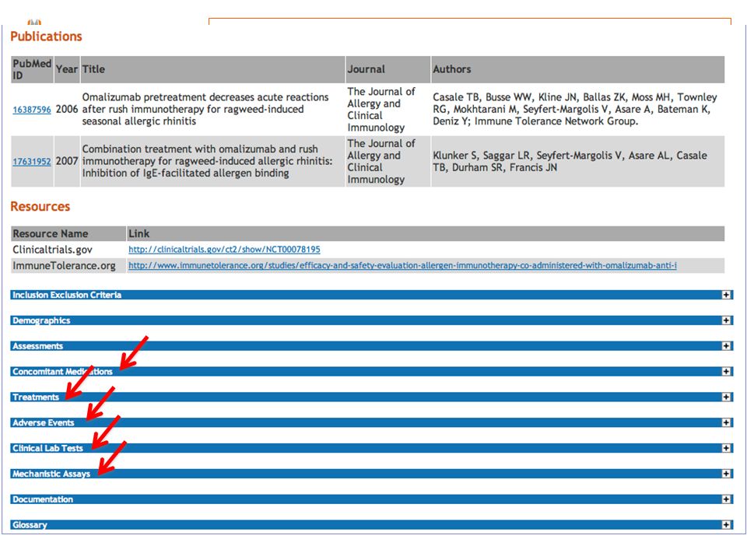Click the Mechanistic Assays bar title
Viewport: 747px width, 560px height.
[51, 474]
